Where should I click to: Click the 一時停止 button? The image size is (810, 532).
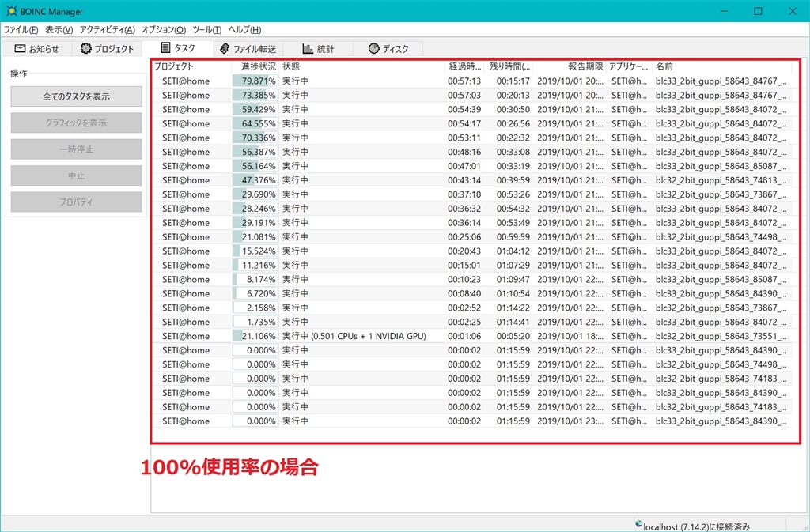coord(77,149)
